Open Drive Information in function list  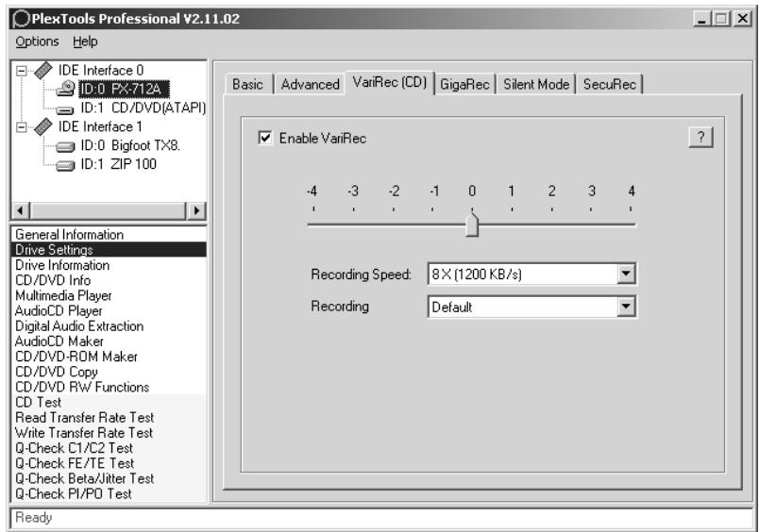point(109,265)
